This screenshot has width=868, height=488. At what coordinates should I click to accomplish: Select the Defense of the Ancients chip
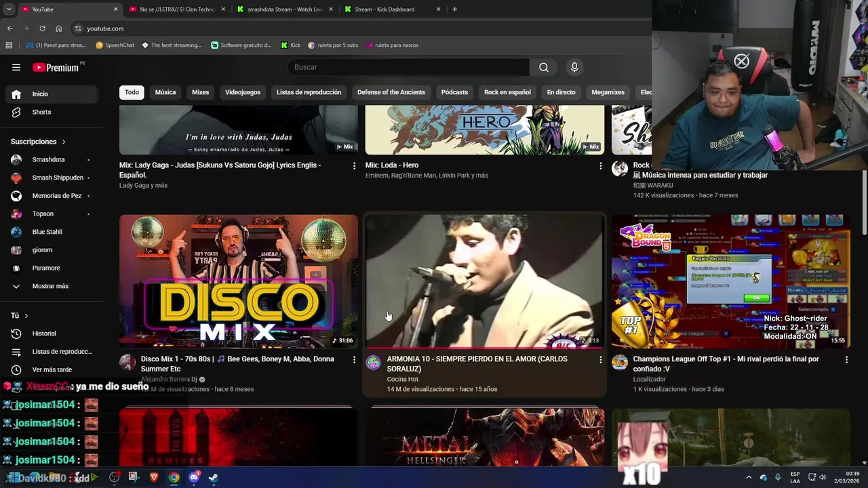[x=391, y=92]
